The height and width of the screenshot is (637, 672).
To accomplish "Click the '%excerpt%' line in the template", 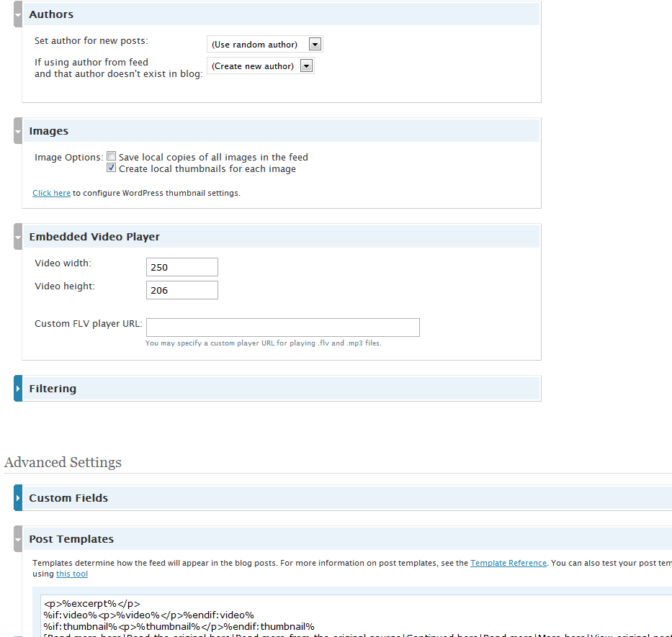I will (x=91, y=604).
